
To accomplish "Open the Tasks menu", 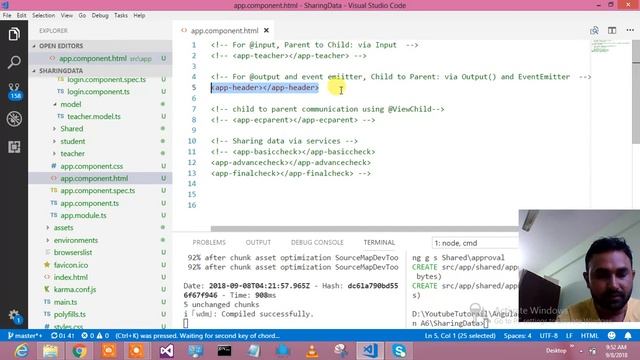I will click(121, 16).
